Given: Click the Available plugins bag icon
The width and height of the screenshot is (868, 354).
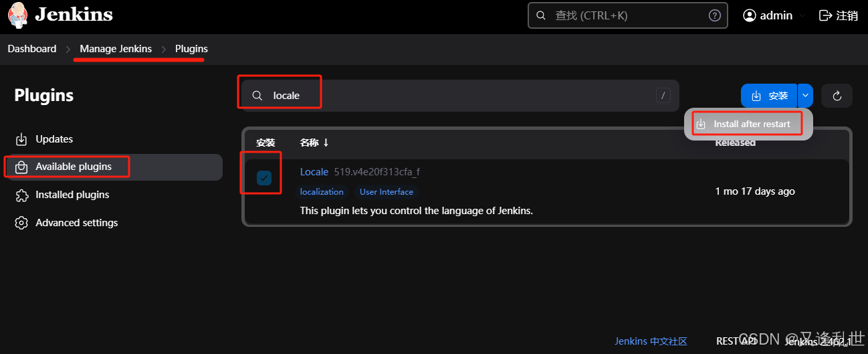Looking at the screenshot, I should pyautogui.click(x=21, y=167).
